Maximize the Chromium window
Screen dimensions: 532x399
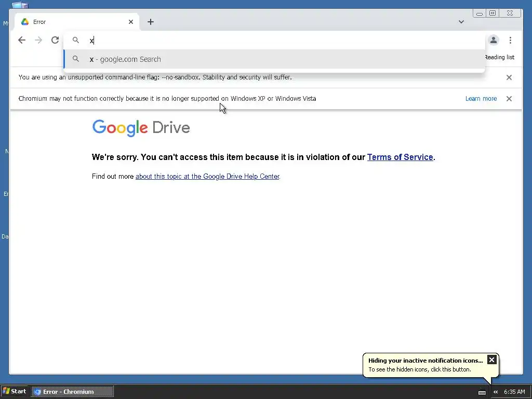point(493,13)
